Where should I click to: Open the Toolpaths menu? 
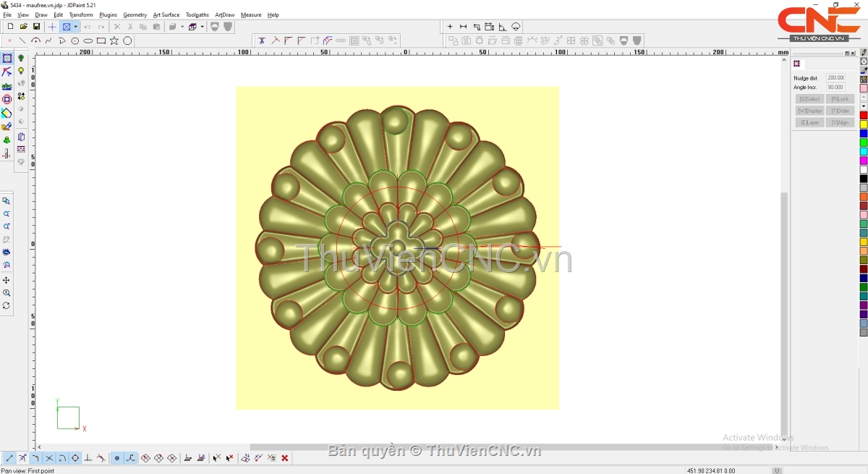coord(197,14)
